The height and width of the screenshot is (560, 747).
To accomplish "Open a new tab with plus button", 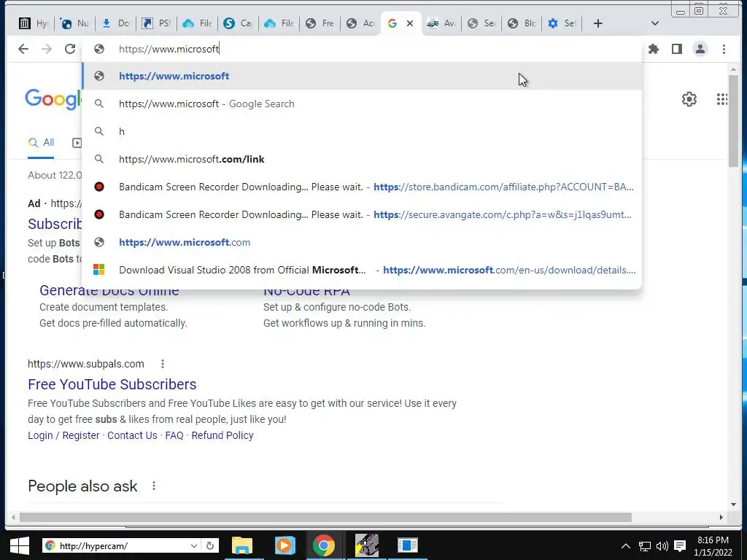I will 598,23.
